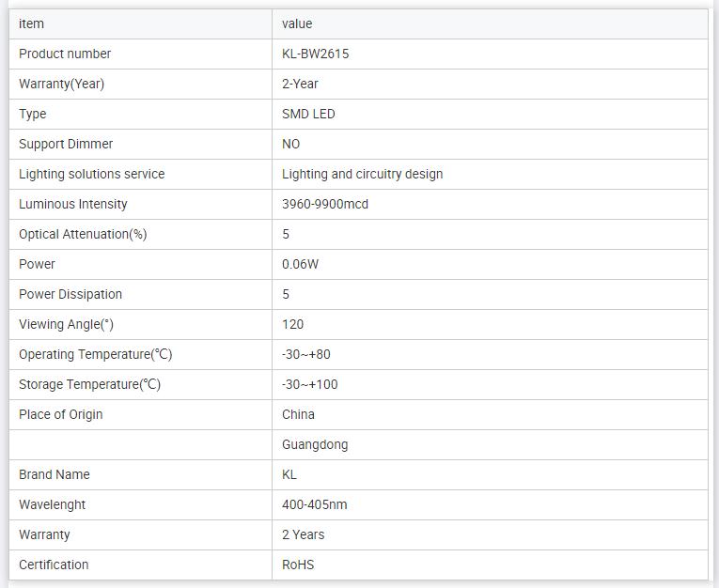The image size is (719, 588).
Task: Click the '400-405nm' wavelength value
Action: coord(315,504)
